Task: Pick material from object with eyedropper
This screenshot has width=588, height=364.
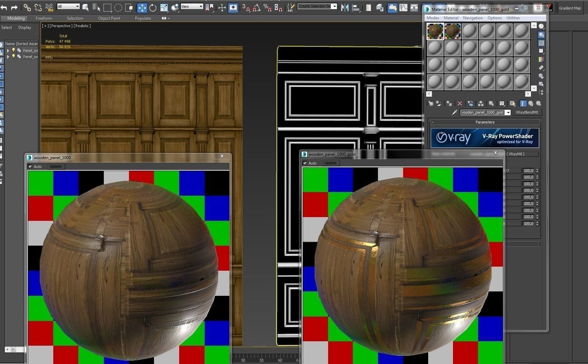Action: [x=454, y=112]
